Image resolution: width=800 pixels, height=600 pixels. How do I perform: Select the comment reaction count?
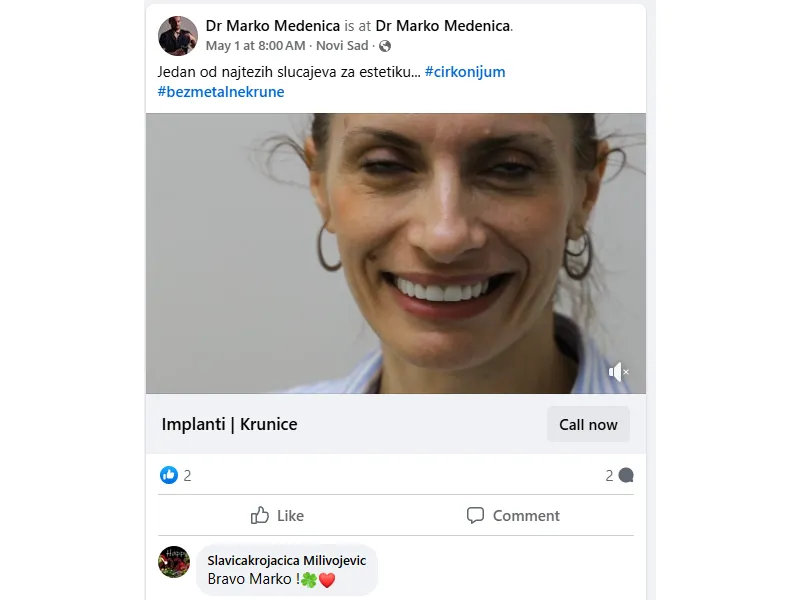610,475
